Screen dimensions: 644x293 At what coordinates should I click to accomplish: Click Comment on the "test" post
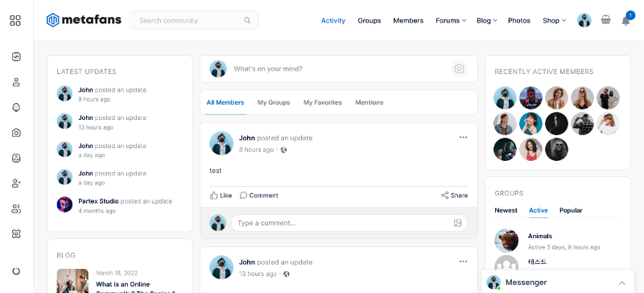click(258, 196)
